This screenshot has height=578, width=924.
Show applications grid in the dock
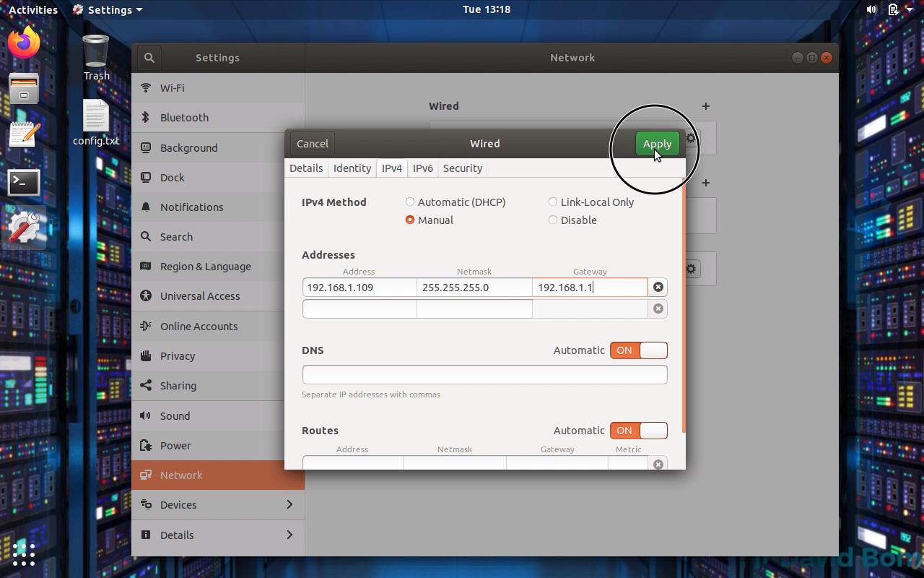pos(24,554)
